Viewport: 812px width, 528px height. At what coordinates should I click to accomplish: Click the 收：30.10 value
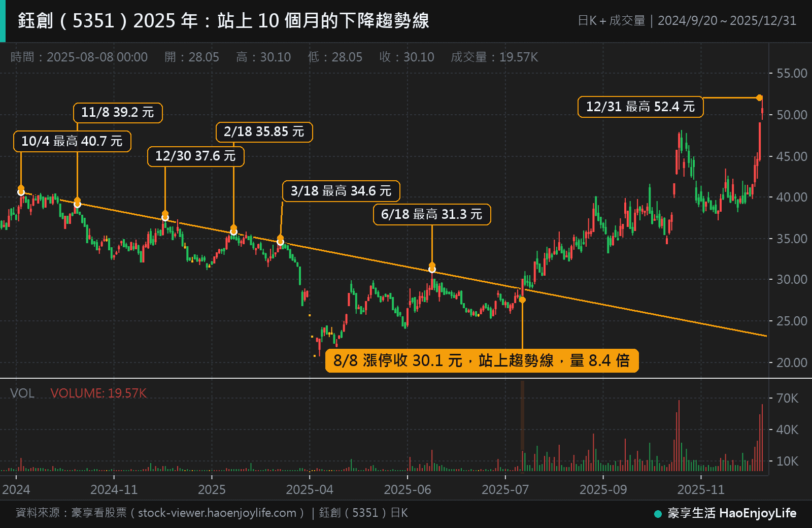tap(407, 57)
